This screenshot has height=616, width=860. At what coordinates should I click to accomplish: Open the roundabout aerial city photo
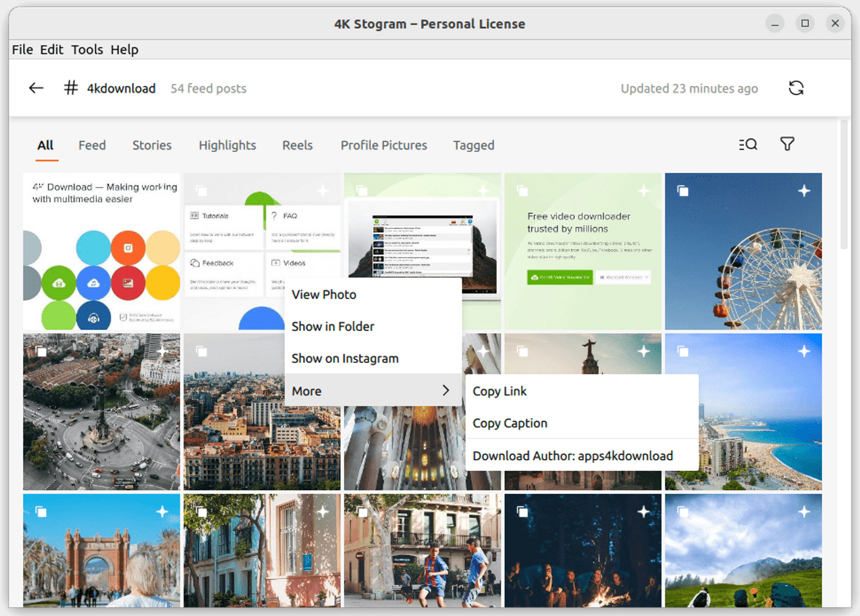101,412
